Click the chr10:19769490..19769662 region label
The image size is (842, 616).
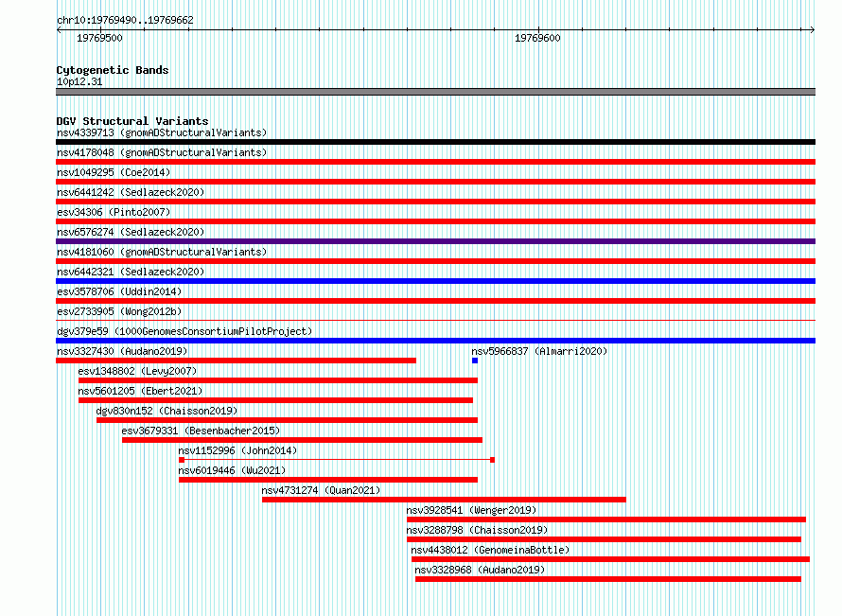[125, 20]
